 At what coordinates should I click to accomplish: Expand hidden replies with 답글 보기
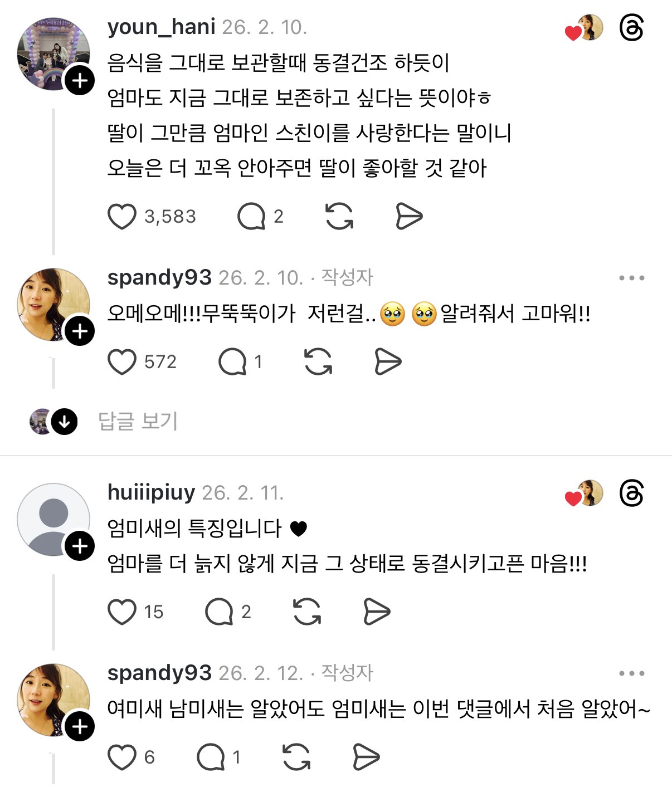click(138, 421)
